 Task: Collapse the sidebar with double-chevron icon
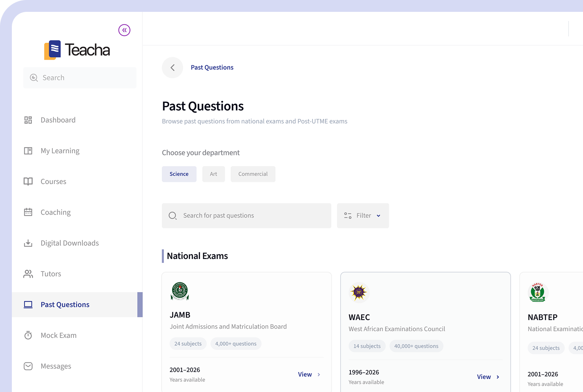124,30
